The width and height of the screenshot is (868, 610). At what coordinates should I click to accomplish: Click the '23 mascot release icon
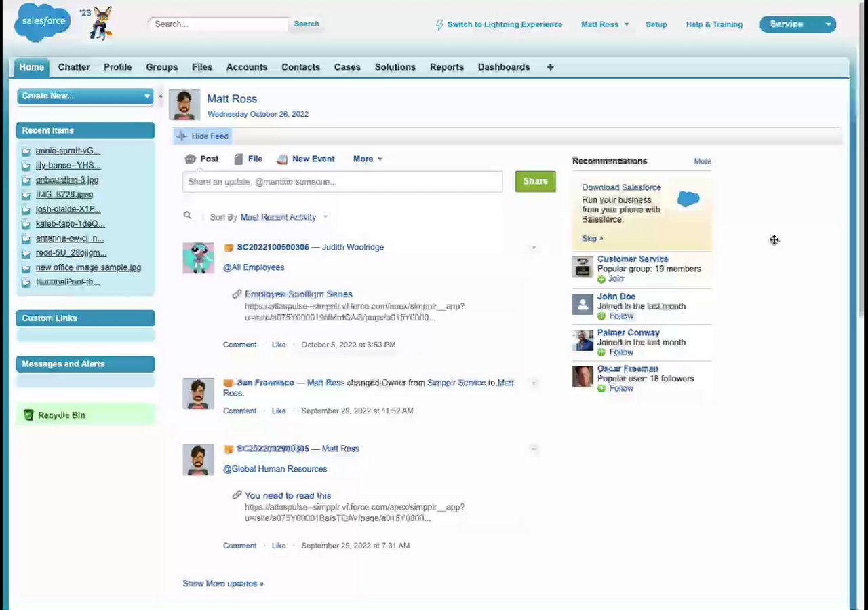(97, 24)
